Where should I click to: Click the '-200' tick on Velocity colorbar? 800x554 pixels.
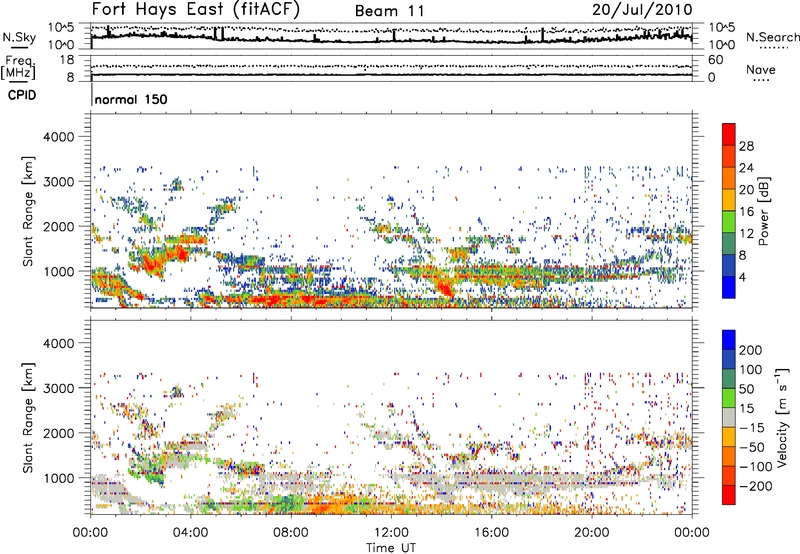754,486
